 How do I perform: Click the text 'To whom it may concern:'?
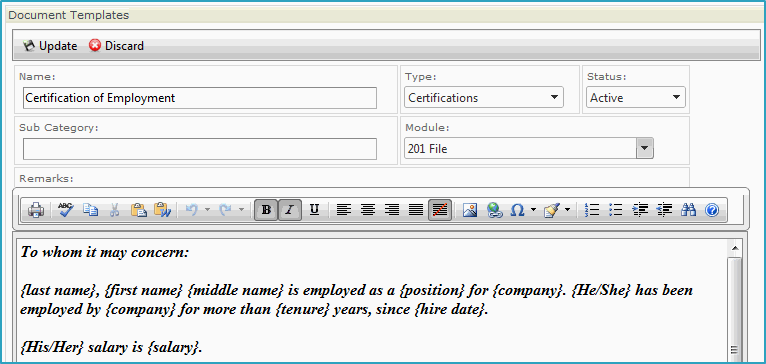click(x=105, y=253)
